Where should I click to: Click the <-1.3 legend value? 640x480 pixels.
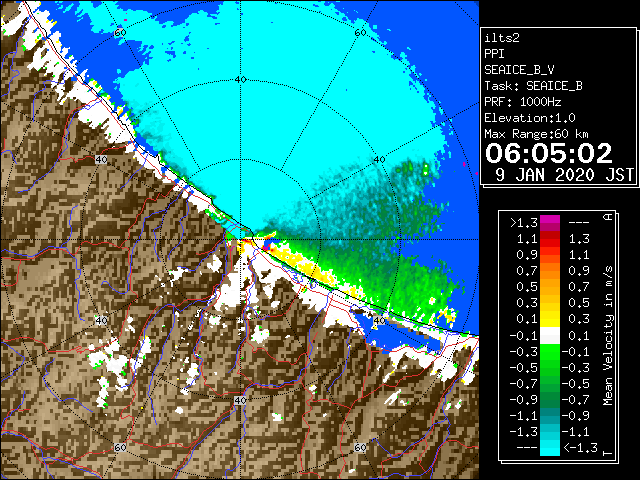coord(580,447)
